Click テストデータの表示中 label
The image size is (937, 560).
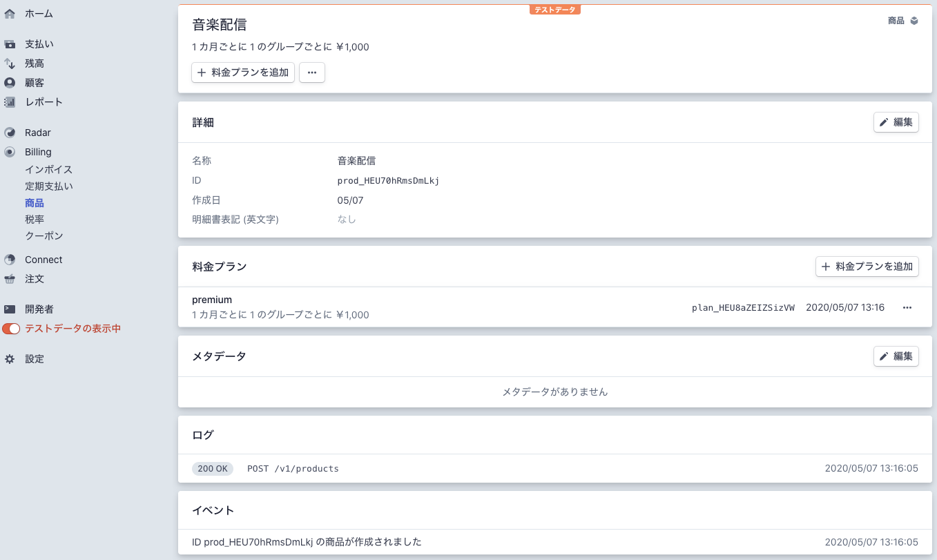[73, 329]
